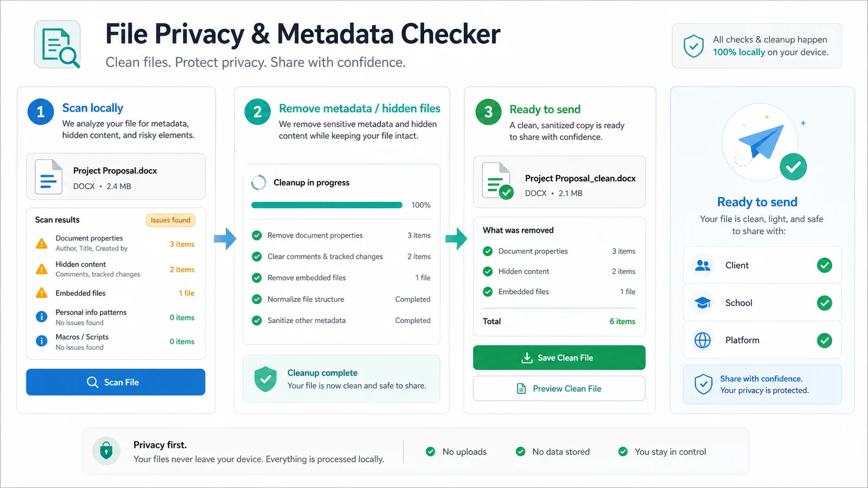Click the Project Proposal.docx document icon
868x488 pixels.
48,177
